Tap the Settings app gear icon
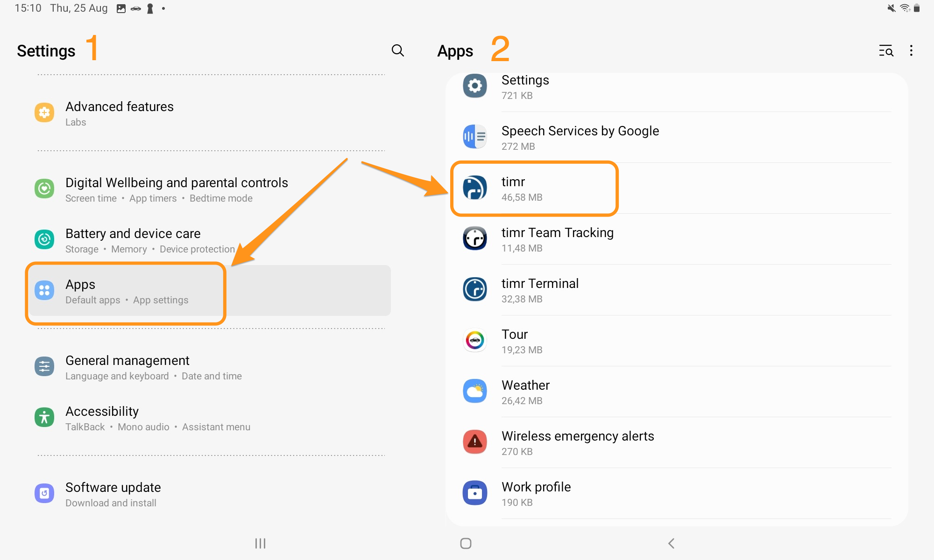This screenshot has width=934, height=560. pyautogui.click(x=475, y=86)
